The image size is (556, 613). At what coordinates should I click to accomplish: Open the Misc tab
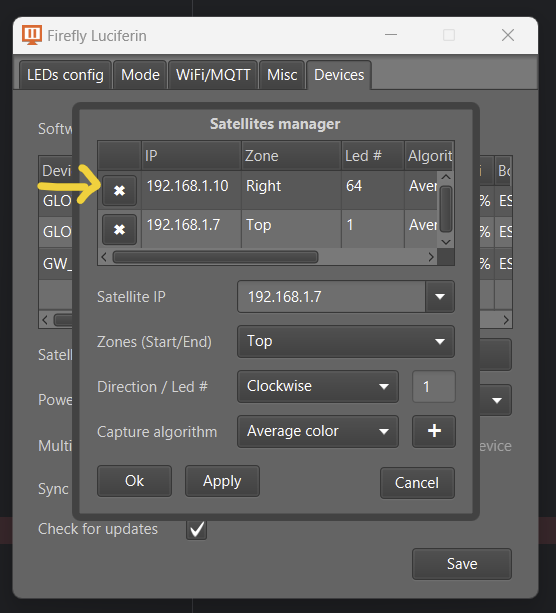pyautogui.click(x=282, y=75)
